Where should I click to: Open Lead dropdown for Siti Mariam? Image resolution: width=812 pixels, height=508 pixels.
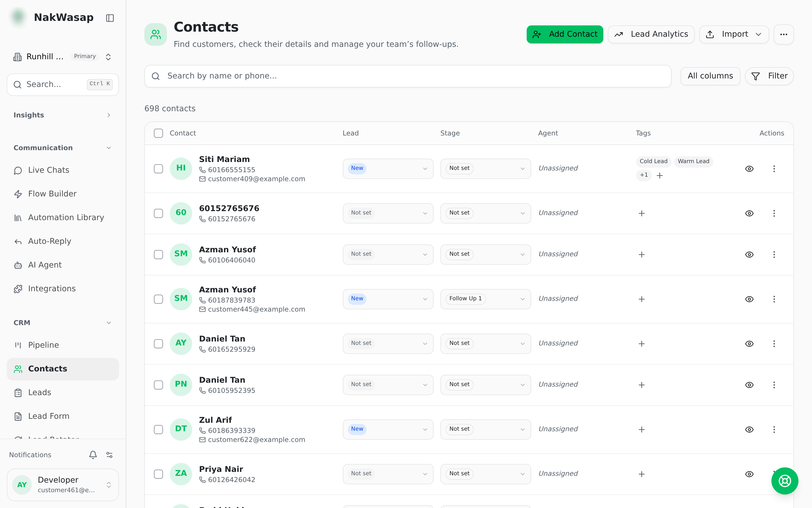pos(388,169)
